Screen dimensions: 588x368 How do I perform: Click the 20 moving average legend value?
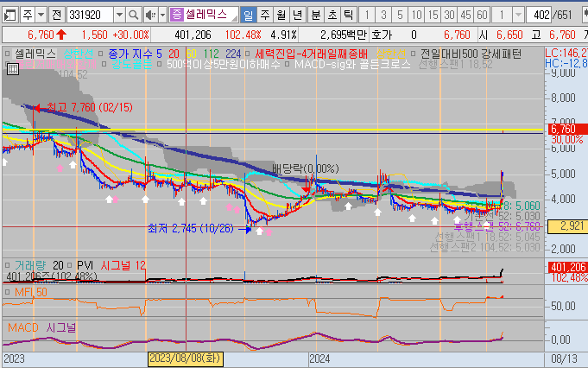(x=174, y=54)
